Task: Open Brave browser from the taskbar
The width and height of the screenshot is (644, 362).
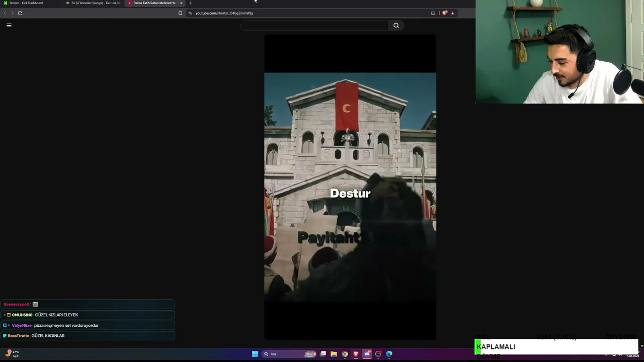Action: [356, 354]
